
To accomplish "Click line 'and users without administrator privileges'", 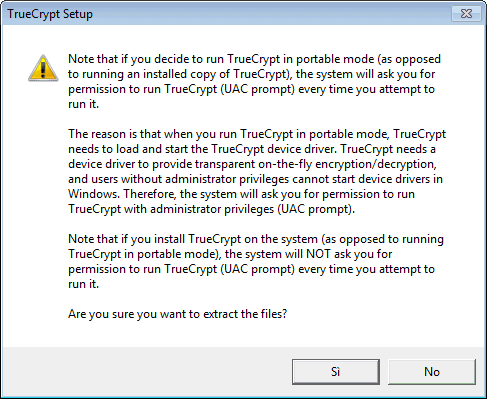I will tap(255, 179).
